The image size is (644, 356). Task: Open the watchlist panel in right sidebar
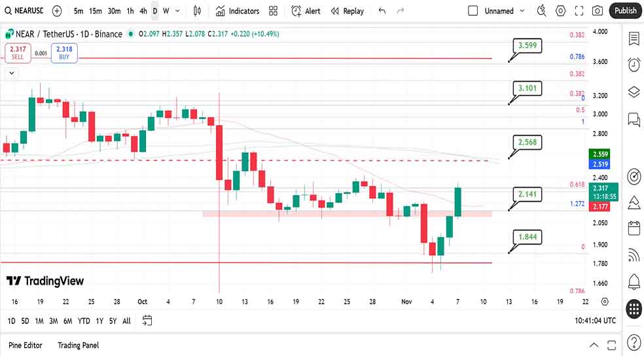point(634,39)
